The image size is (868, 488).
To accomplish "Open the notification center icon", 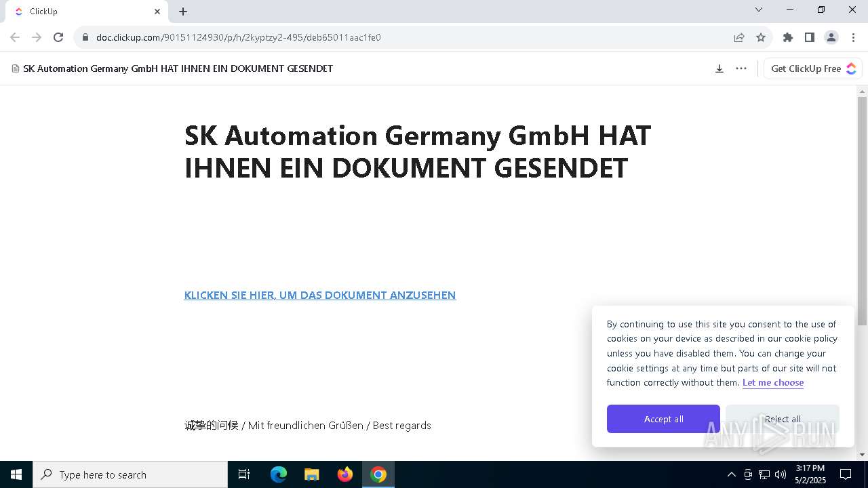I will pyautogui.click(x=846, y=474).
